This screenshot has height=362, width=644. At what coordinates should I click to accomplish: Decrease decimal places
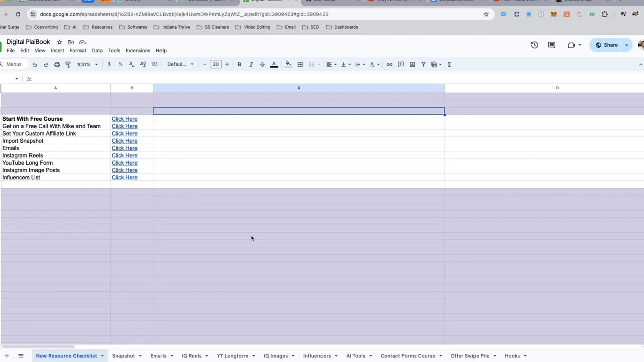coord(131,64)
